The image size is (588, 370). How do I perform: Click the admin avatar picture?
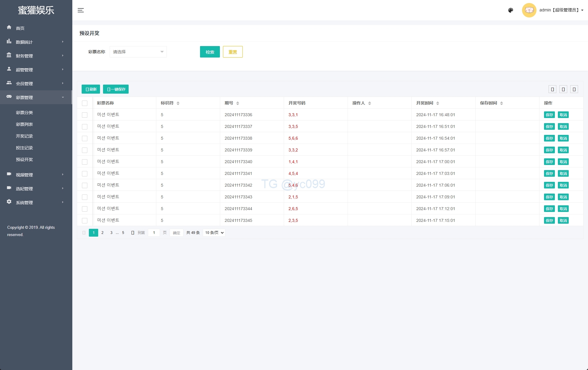click(x=529, y=10)
